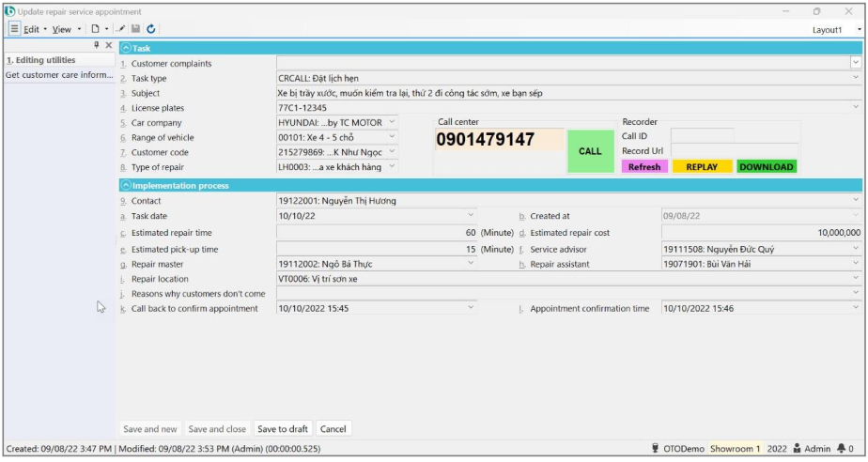Open the Service advisor dropdown
Viewport: 868px width, 462px height.
coord(856,249)
